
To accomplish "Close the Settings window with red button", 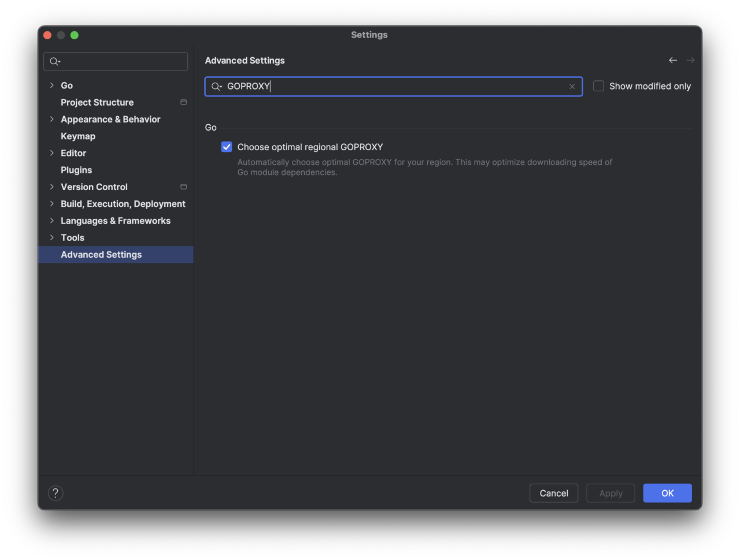I will (47, 35).
